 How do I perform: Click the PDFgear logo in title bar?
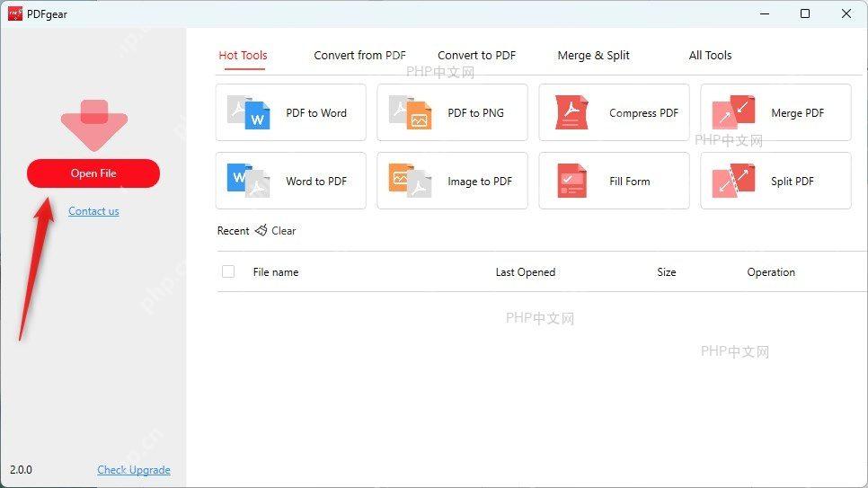tap(15, 13)
